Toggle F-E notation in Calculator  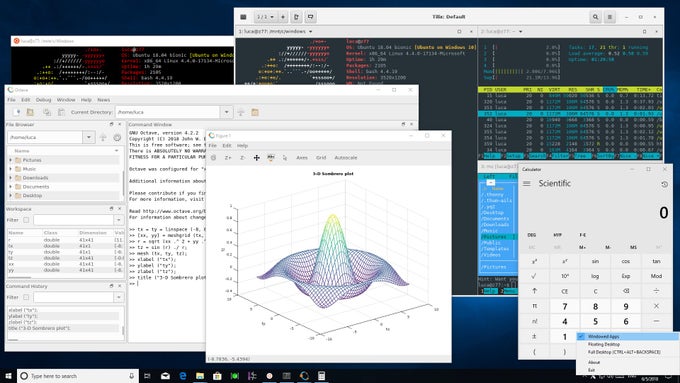tap(583, 235)
